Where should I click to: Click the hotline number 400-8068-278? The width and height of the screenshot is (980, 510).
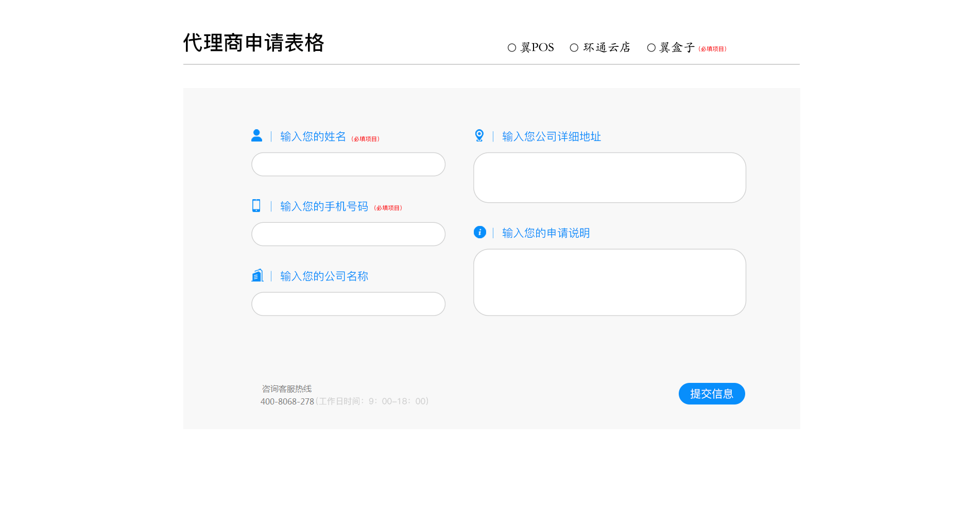point(287,401)
